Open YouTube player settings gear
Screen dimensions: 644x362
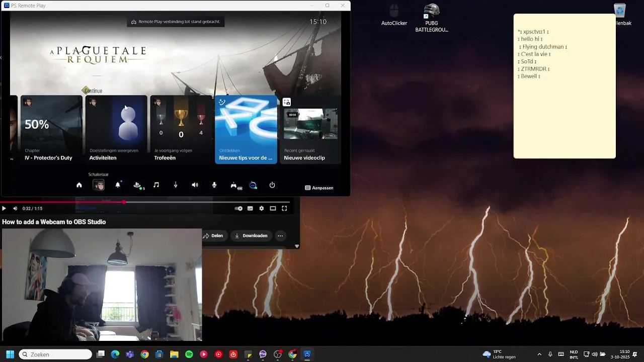[261, 208]
